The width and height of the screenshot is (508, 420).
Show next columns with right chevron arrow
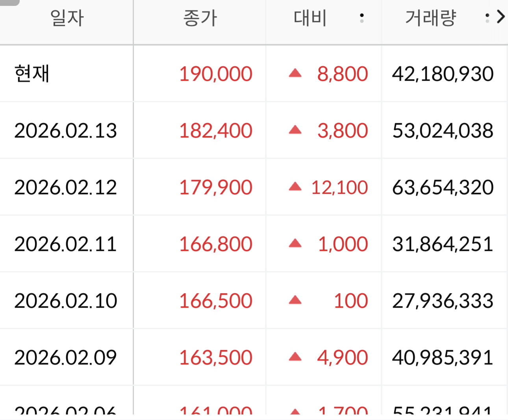(501, 17)
